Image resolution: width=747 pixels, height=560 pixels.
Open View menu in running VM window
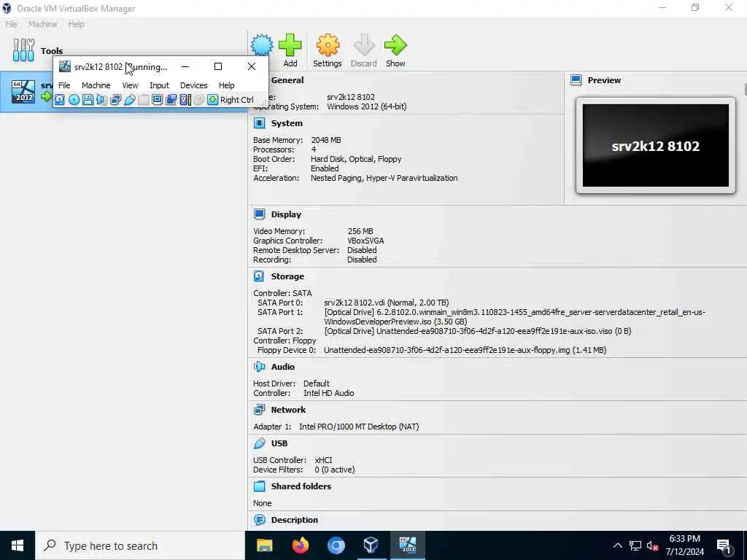tap(130, 85)
